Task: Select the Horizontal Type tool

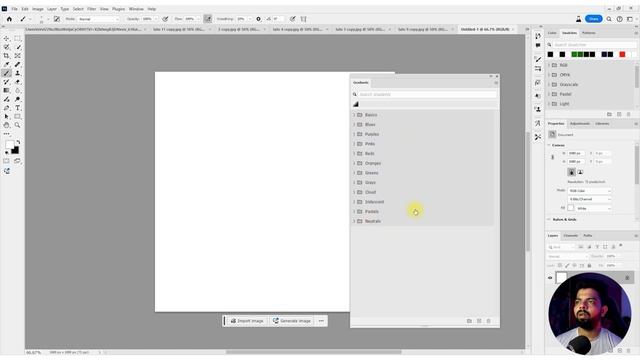Action: click(x=18, y=108)
